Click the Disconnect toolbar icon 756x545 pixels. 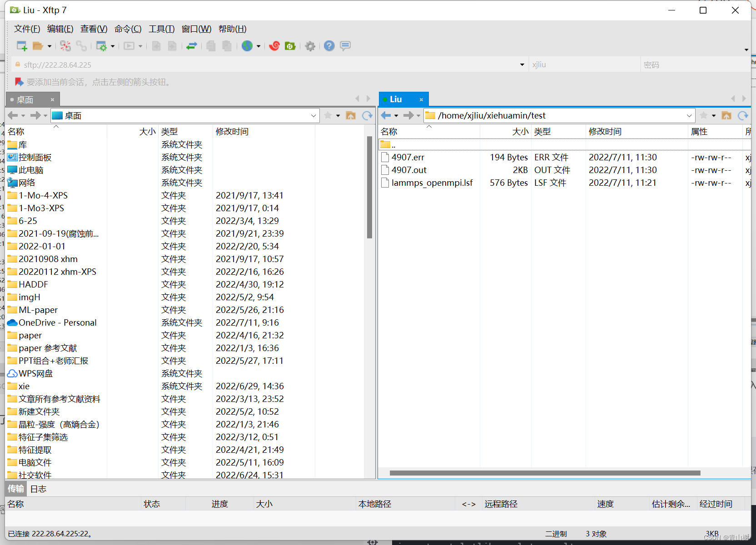pos(65,46)
